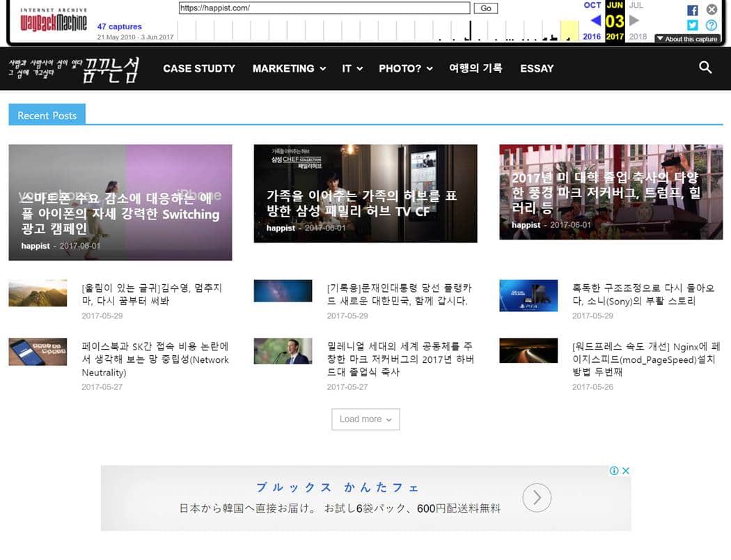Image resolution: width=731 pixels, height=560 pixels.
Task: Share this capture on Twitter
Action: pyautogui.click(x=693, y=26)
